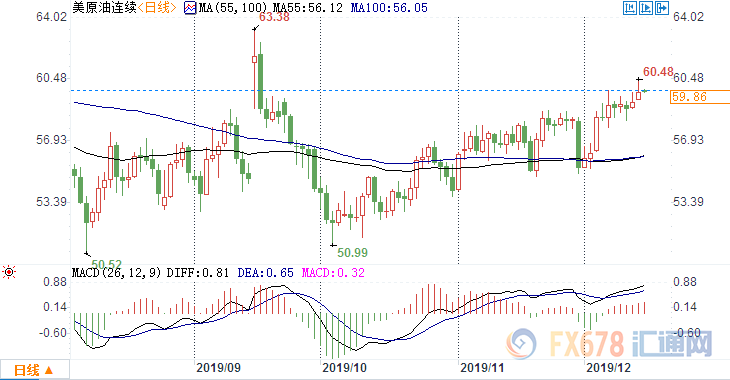Click the 50.52 low price label

click(106, 264)
